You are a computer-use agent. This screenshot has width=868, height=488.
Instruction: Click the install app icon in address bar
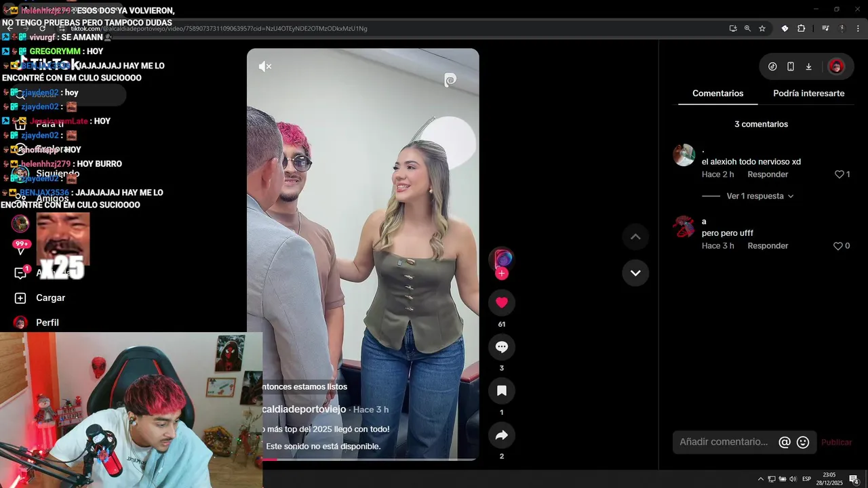tap(733, 28)
